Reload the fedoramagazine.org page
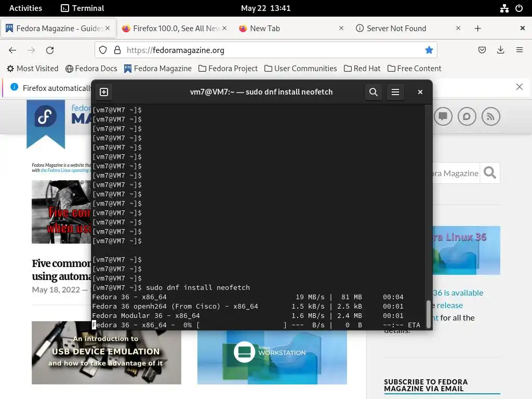This screenshot has width=532, height=399. coord(50,50)
